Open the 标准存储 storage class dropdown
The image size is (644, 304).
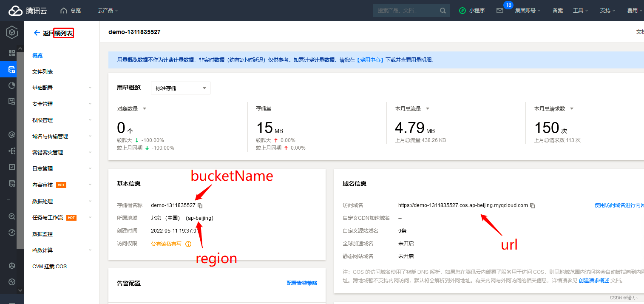tap(180, 88)
